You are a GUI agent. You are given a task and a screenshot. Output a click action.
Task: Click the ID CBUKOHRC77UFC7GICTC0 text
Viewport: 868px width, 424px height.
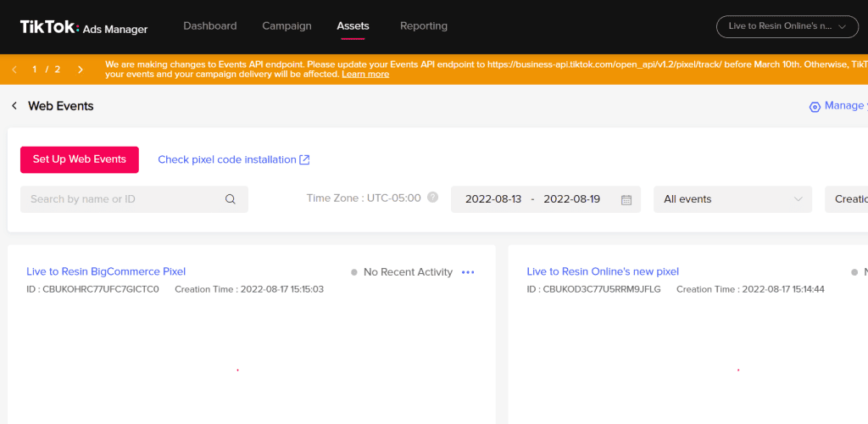coord(92,289)
